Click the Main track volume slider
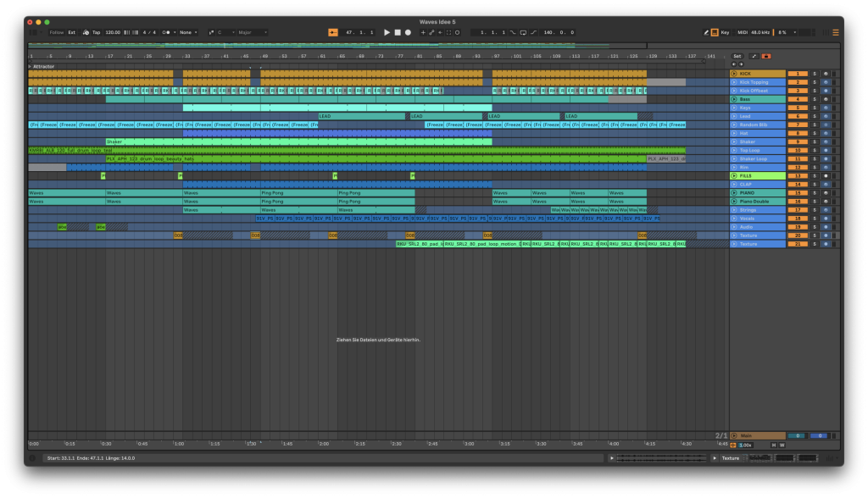Screen dimensions: 868x498 [797, 435]
